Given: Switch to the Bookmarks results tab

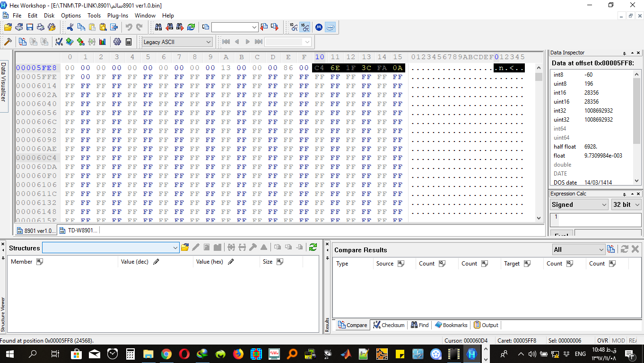Looking at the screenshot, I should tap(451, 325).
